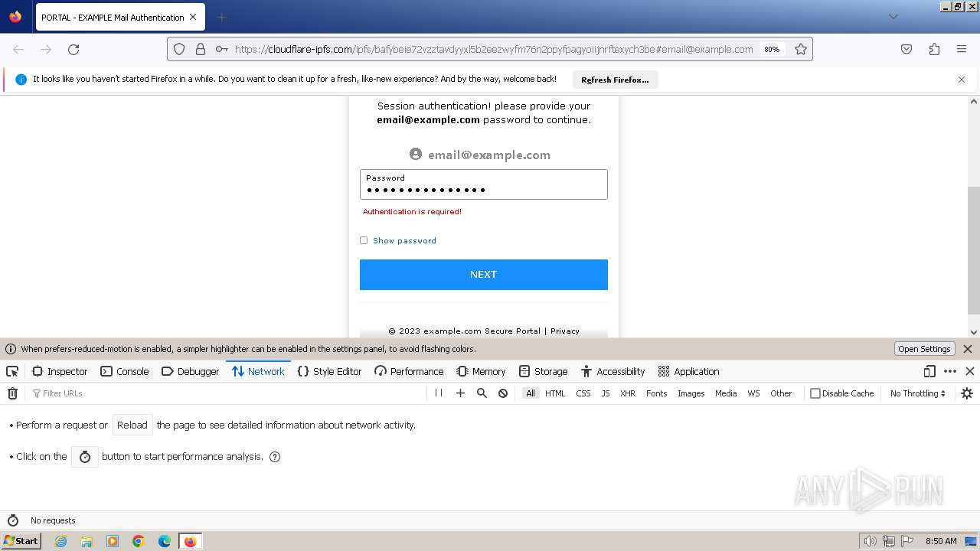Open the Performance tab

pyautogui.click(x=409, y=371)
